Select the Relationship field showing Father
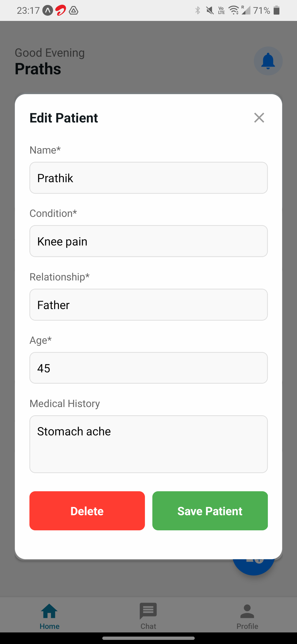This screenshot has height=644, width=297. pos(148,305)
